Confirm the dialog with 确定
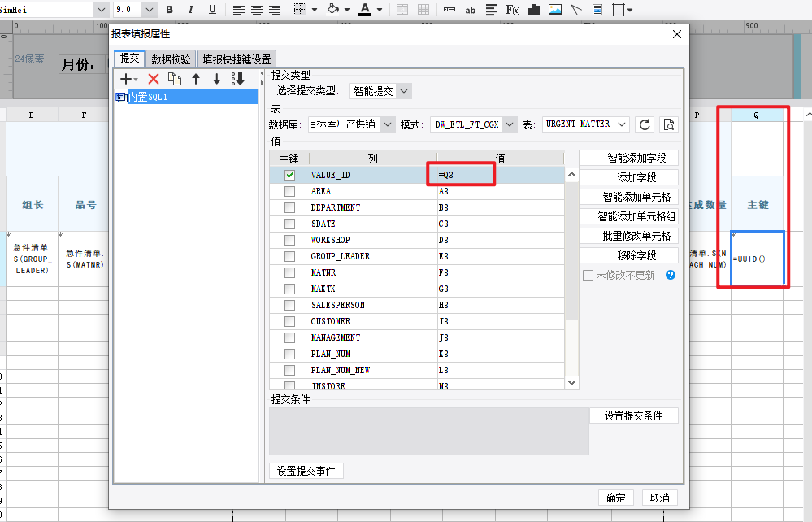Viewport: 812px width, 522px height. 616,498
